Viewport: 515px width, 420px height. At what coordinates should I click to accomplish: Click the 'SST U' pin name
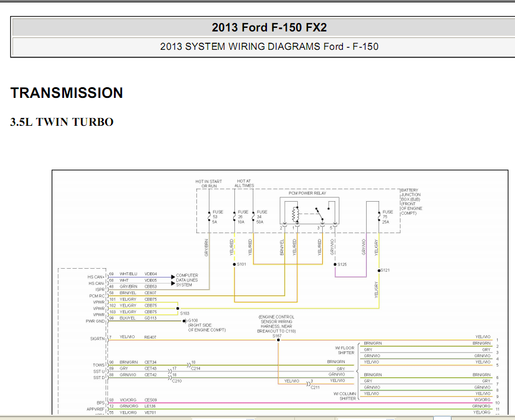[x=99, y=371]
